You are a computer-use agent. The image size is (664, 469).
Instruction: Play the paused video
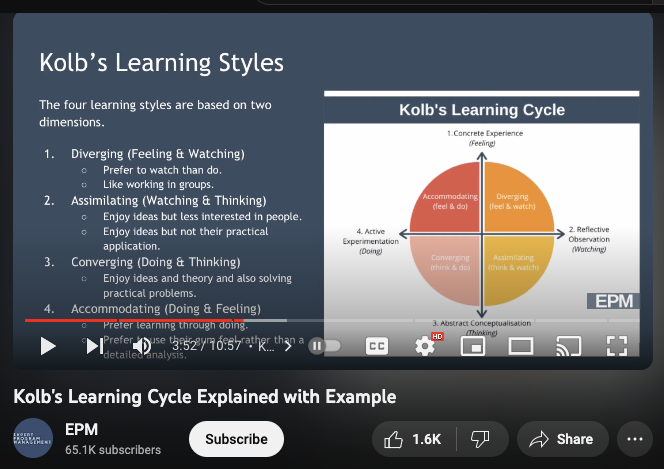[x=48, y=346]
